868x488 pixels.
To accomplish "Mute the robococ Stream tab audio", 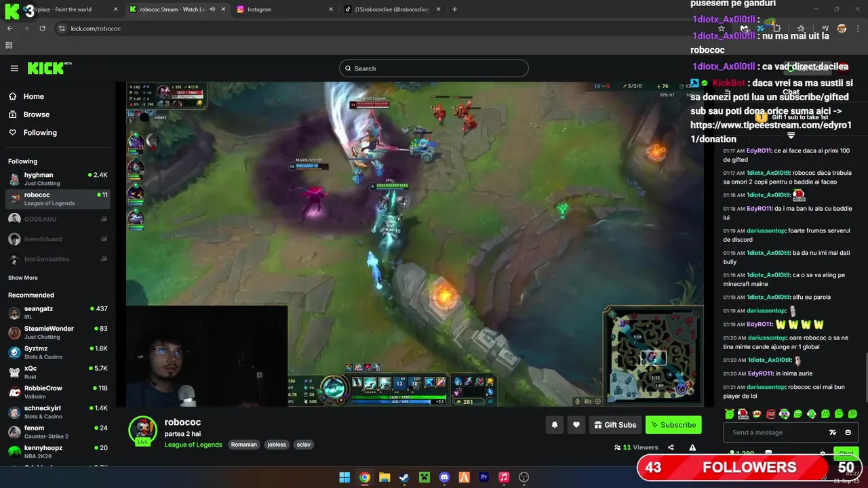I will (212, 9).
